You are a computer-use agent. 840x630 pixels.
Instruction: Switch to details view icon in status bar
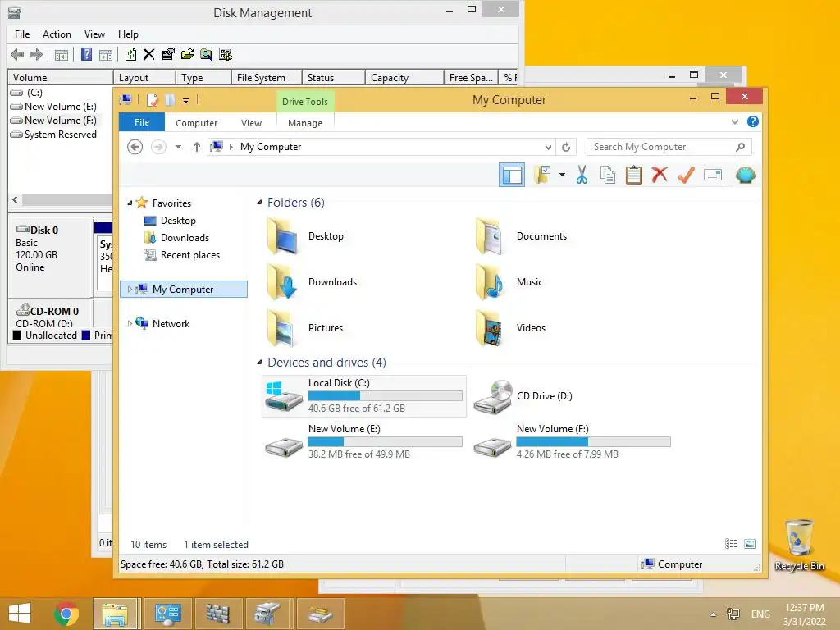pos(731,544)
